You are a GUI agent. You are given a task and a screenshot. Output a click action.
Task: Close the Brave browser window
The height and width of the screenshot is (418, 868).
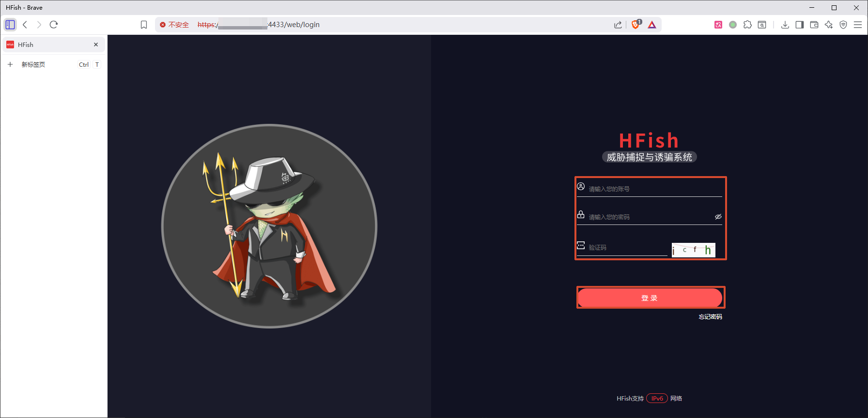[x=856, y=8]
